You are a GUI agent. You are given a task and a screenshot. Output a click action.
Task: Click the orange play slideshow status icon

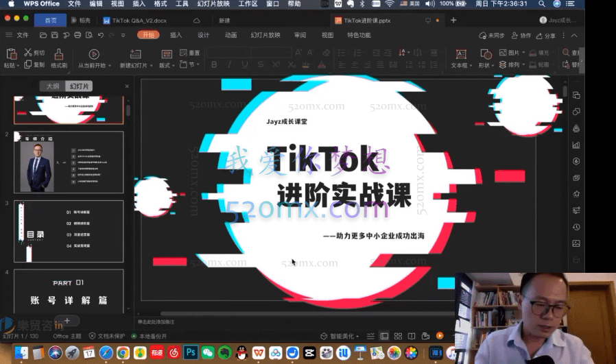pos(440,336)
